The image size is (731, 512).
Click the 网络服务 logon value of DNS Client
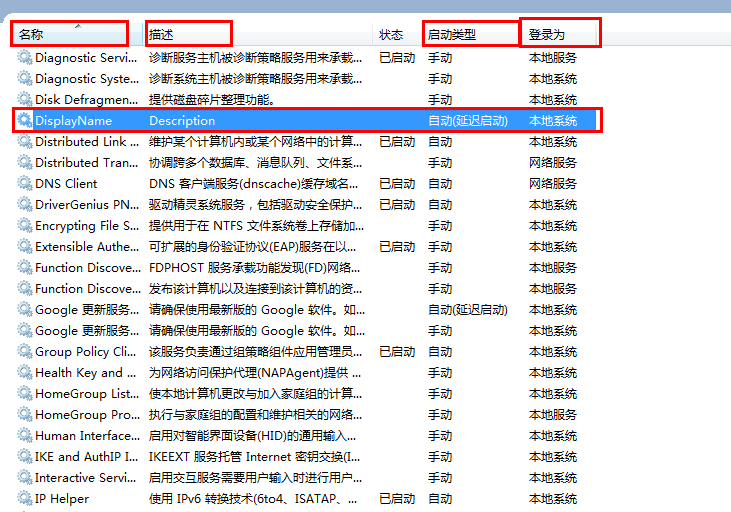(x=553, y=184)
